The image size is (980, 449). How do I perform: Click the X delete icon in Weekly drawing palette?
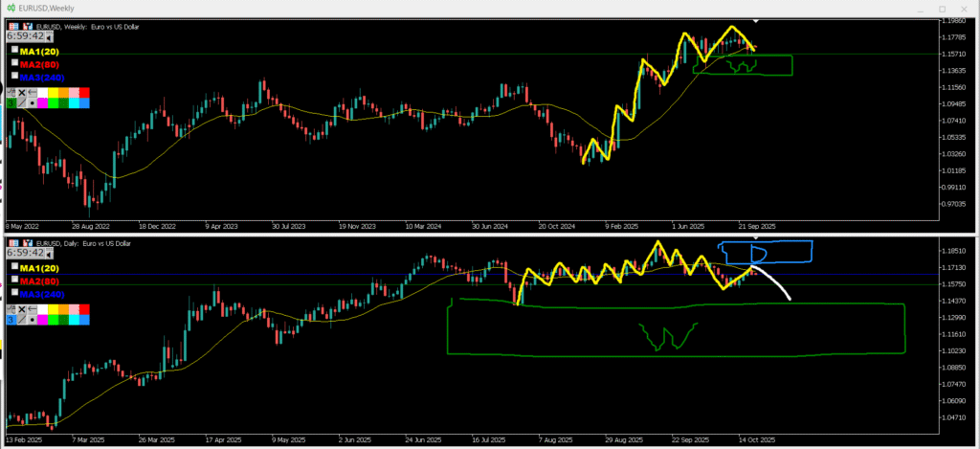point(22,92)
